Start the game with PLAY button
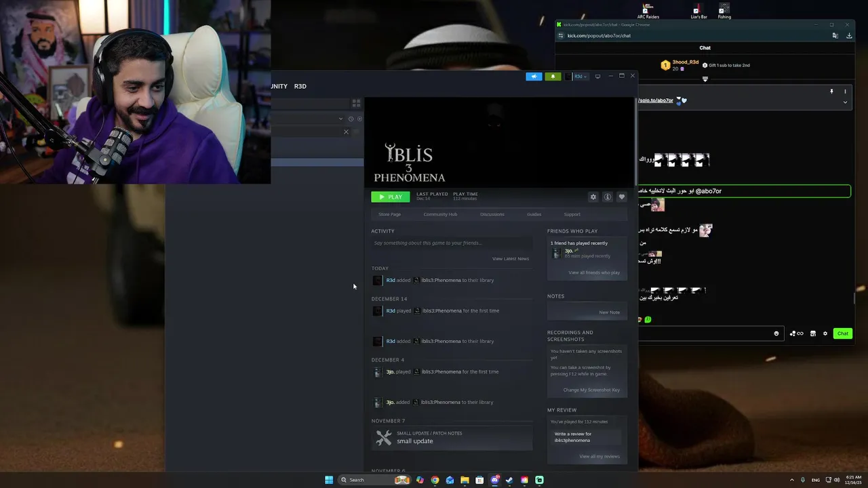This screenshot has width=868, height=488. 391,197
